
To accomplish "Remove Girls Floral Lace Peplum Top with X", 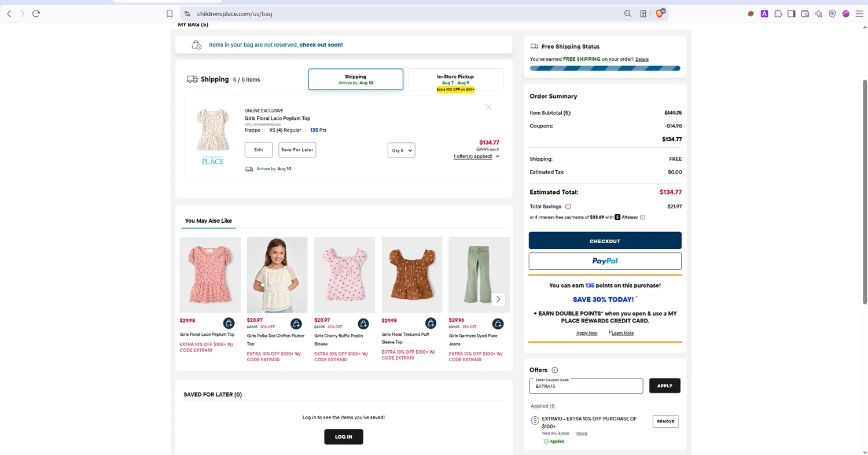I will [488, 107].
